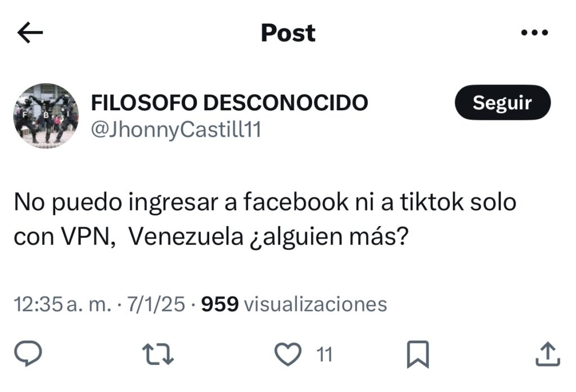Image resolution: width=576 pixels, height=392 pixels.
Task: Open the 959 views count
Action: click(220, 305)
